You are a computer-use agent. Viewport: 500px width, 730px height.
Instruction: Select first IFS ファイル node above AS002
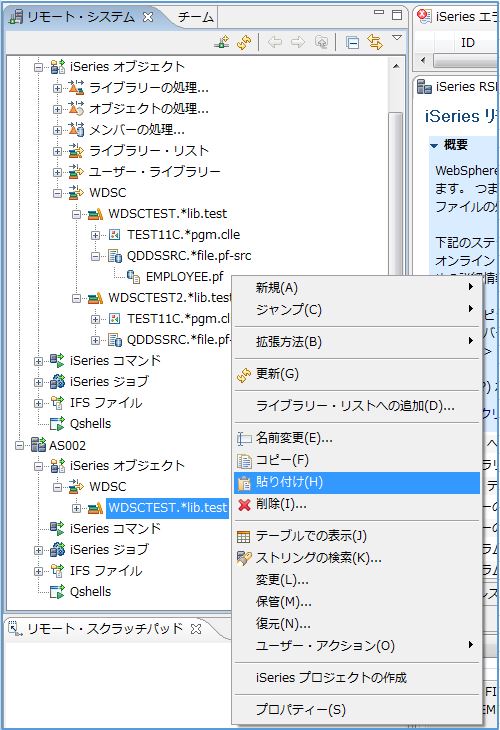coord(106,403)
